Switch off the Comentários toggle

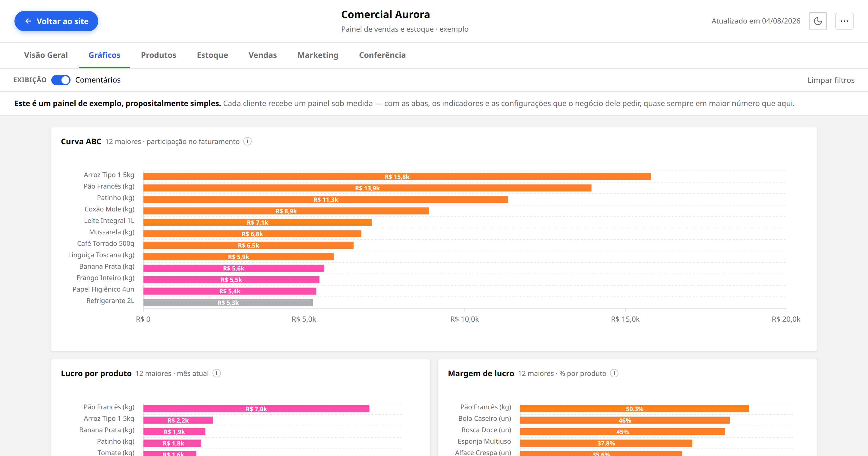[x=61, y=80]
